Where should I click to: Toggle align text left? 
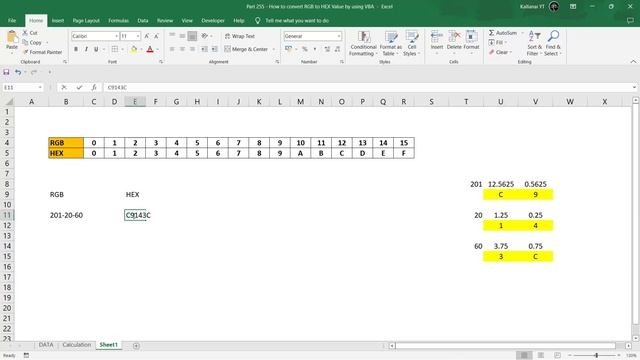pyautogui.click(x=172, y=49)
